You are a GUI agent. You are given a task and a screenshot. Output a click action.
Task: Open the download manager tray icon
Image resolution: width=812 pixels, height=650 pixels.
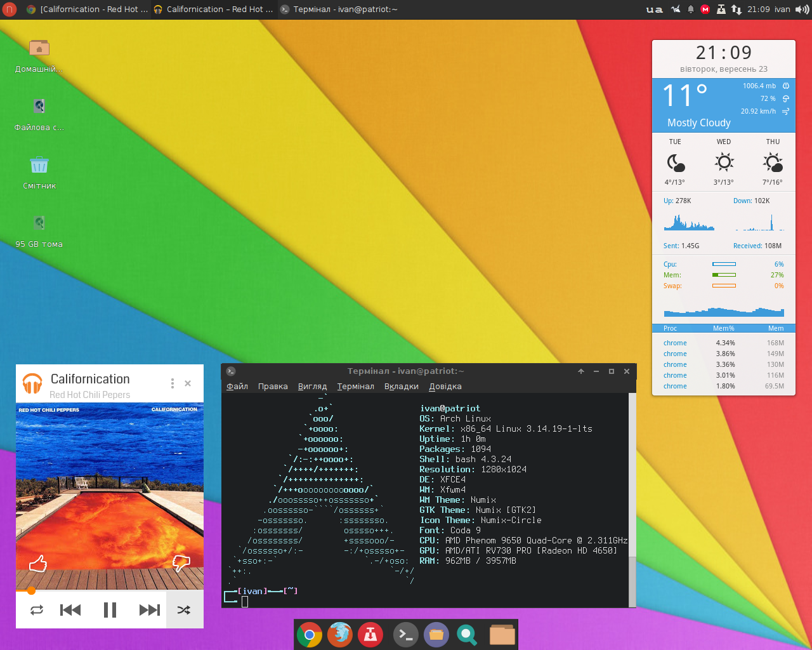tap(721, 9)
